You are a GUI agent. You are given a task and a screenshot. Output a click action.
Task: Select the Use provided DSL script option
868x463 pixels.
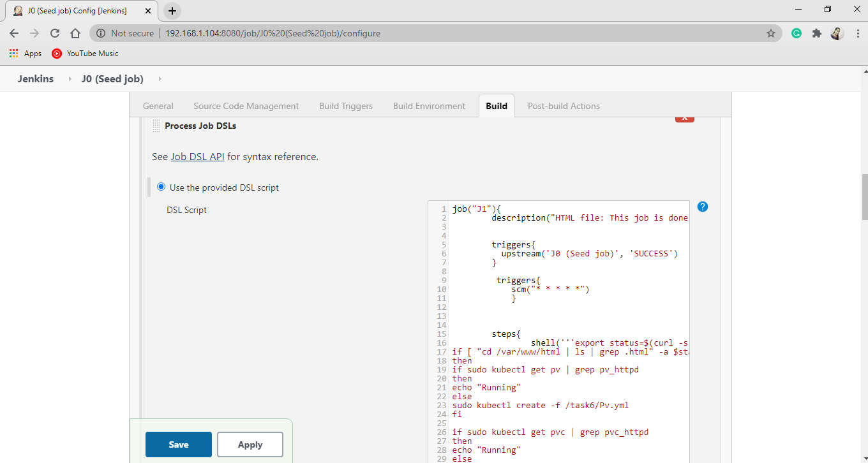click(161, 187)
